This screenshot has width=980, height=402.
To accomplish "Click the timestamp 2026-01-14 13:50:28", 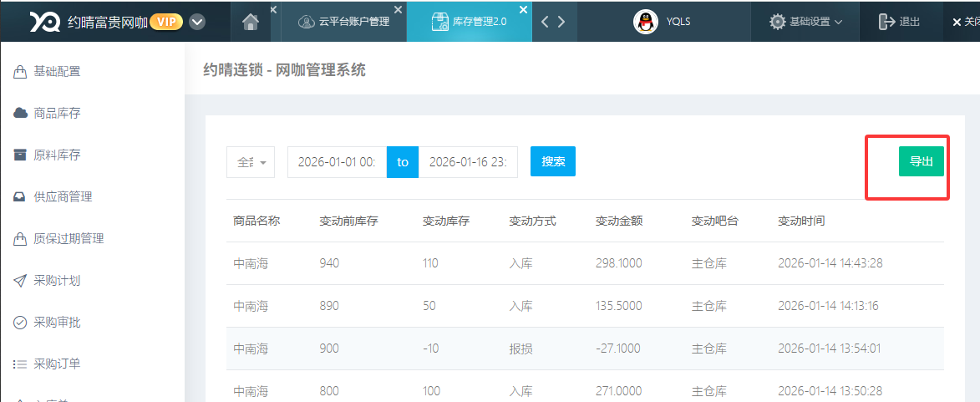I will 830,391.
